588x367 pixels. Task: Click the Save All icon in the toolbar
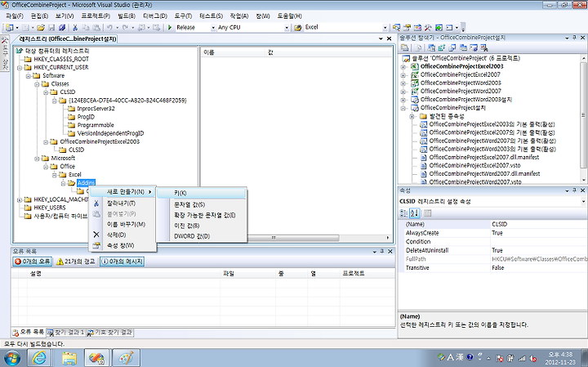click(x=62, y=28)
